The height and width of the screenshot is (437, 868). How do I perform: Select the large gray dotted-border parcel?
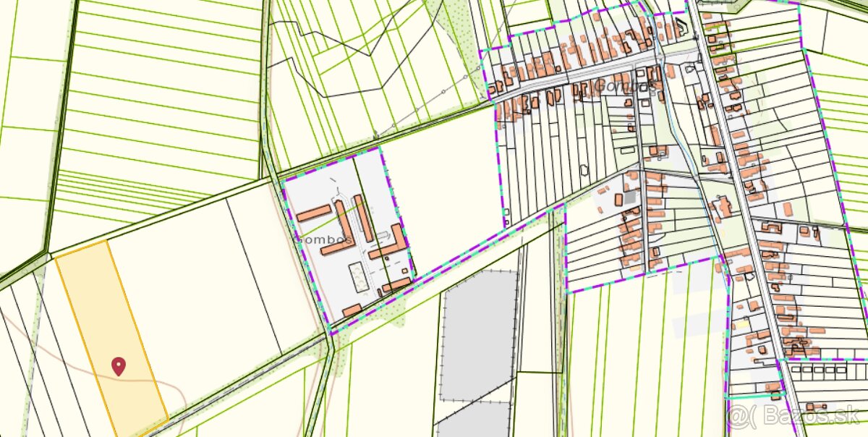[478, 334]
